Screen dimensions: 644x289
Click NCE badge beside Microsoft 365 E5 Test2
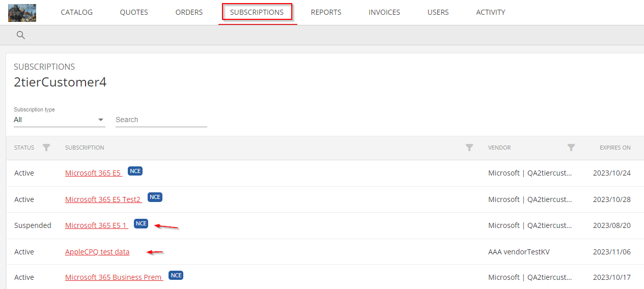coord(155,197)
